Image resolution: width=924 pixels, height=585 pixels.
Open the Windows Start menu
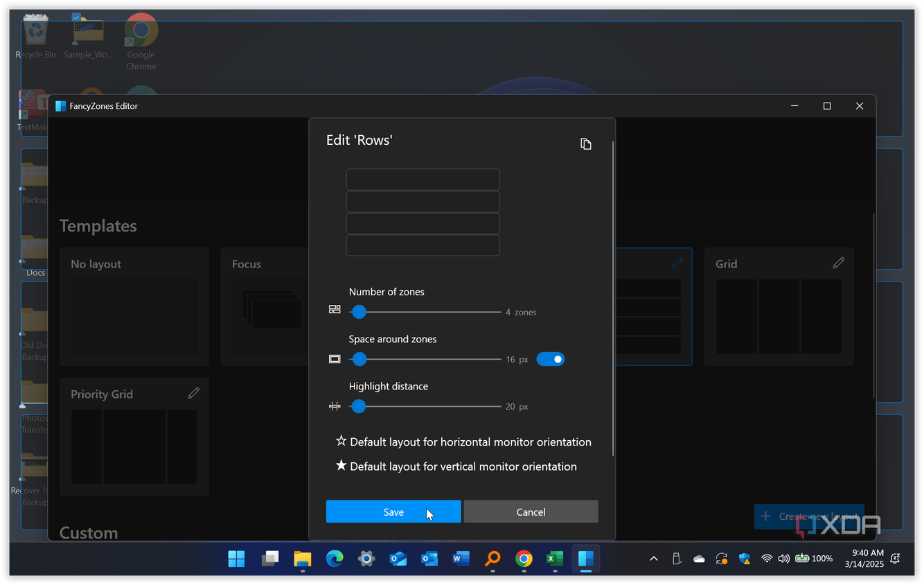click(x=236, y=559)
